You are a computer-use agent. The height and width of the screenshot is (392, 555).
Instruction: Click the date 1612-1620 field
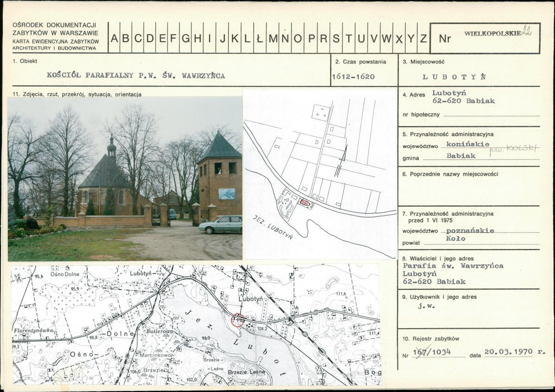click(x=353, y=76)
